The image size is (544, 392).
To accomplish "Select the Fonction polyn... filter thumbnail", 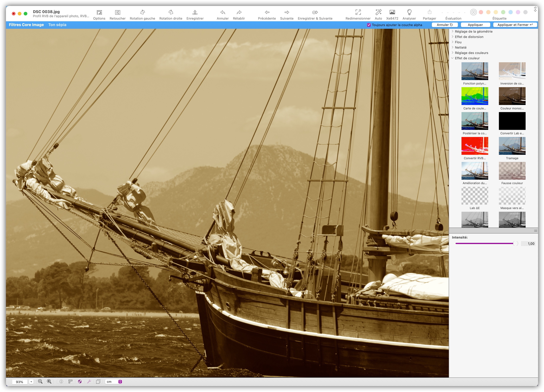I will (x=475, y=71).
